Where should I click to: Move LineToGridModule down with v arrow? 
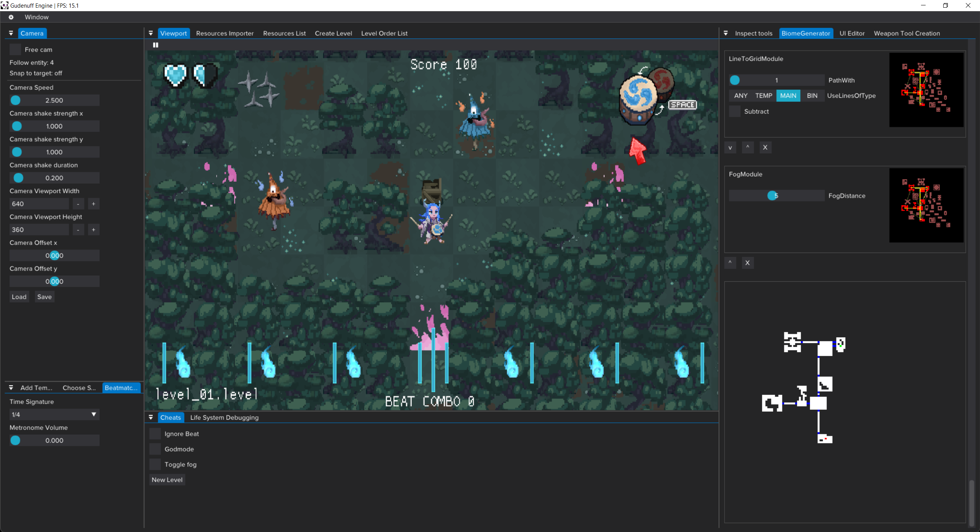tap(730, 148)
